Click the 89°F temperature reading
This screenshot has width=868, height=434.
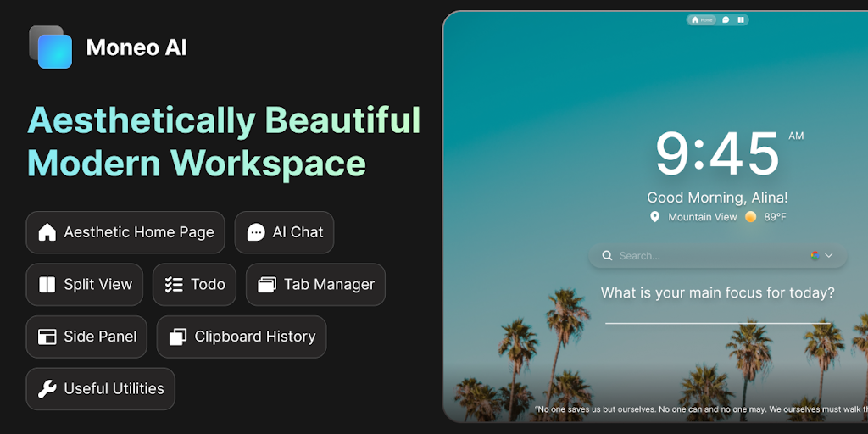775,217
